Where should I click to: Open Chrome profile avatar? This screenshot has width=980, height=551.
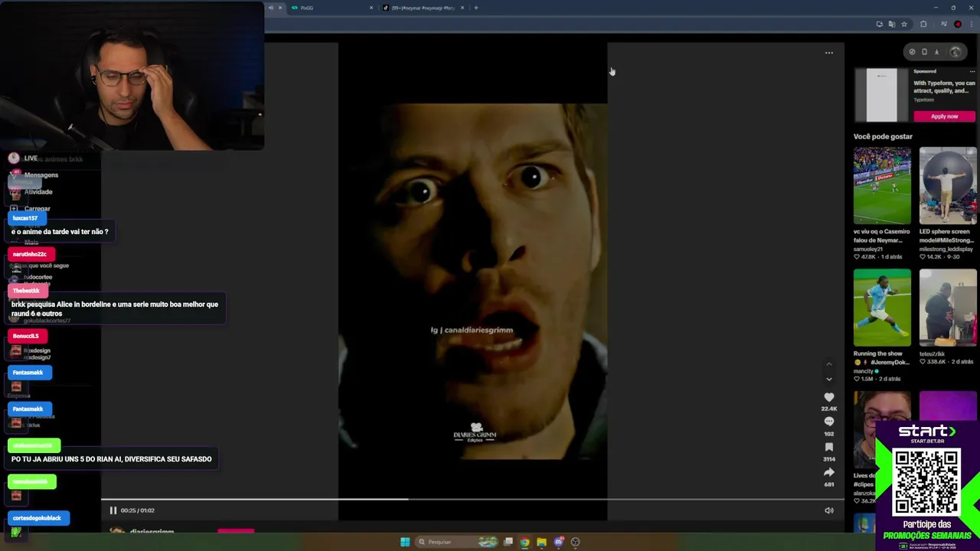[958, 24]
